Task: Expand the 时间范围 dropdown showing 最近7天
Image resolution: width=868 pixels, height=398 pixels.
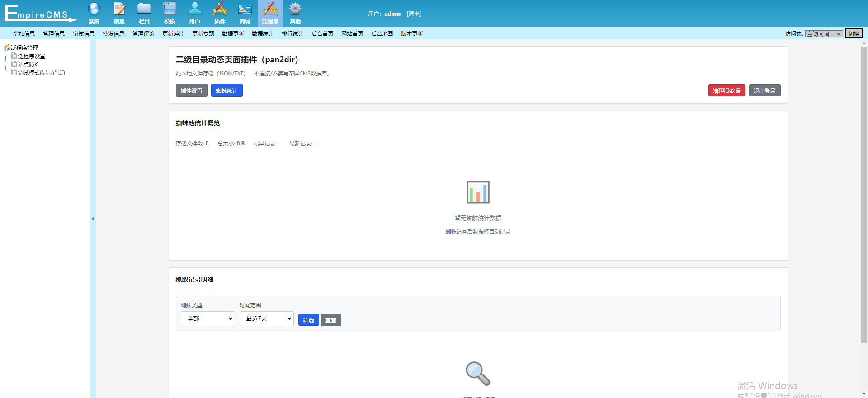Action: [x=266, y=318]
